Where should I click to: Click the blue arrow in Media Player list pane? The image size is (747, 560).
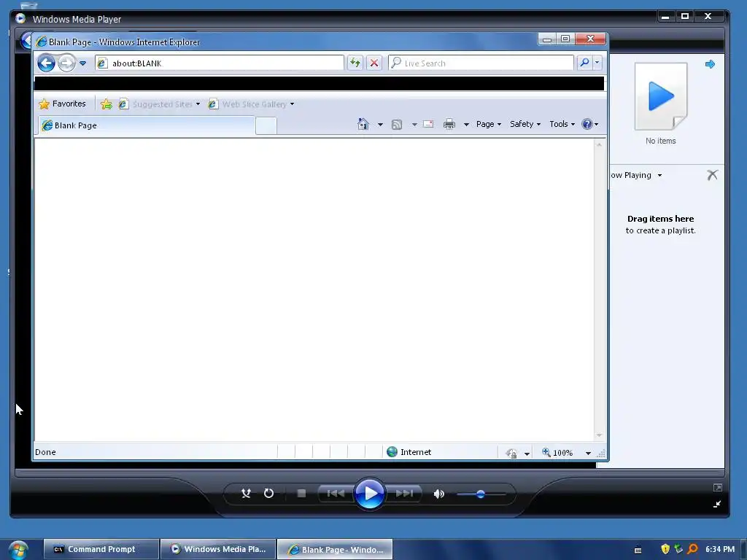(710, 64)
